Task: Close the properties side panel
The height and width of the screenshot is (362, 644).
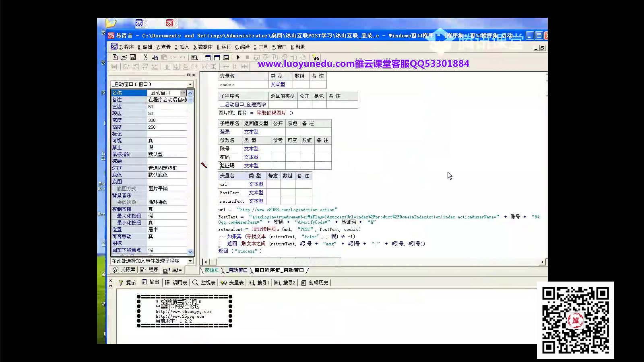Action: (x=194, y=75)
